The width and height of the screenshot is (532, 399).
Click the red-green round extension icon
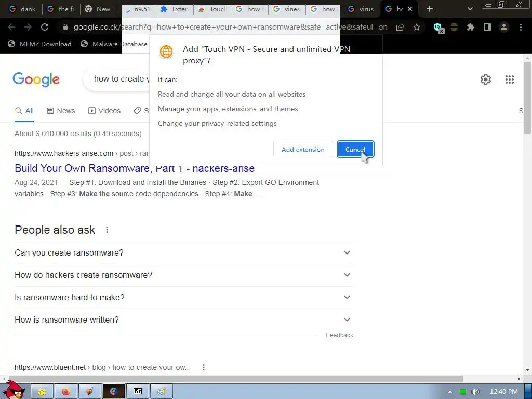point(454,27)
